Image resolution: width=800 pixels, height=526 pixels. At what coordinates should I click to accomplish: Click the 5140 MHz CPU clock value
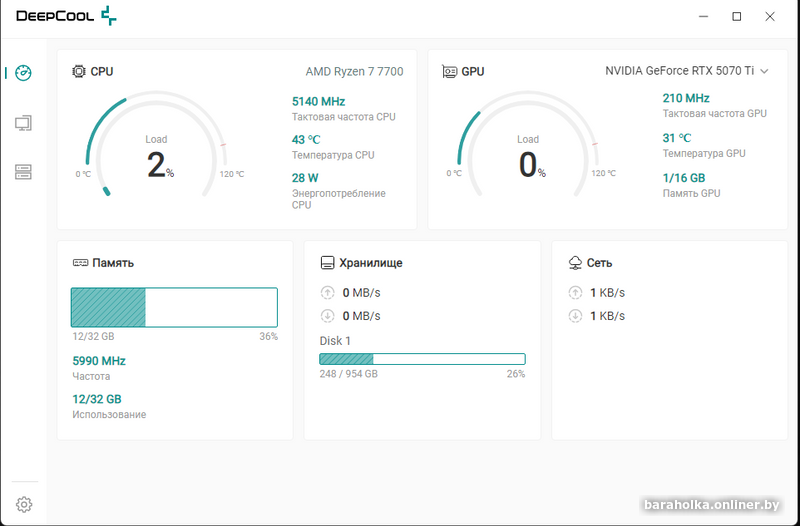coord(318,102)
